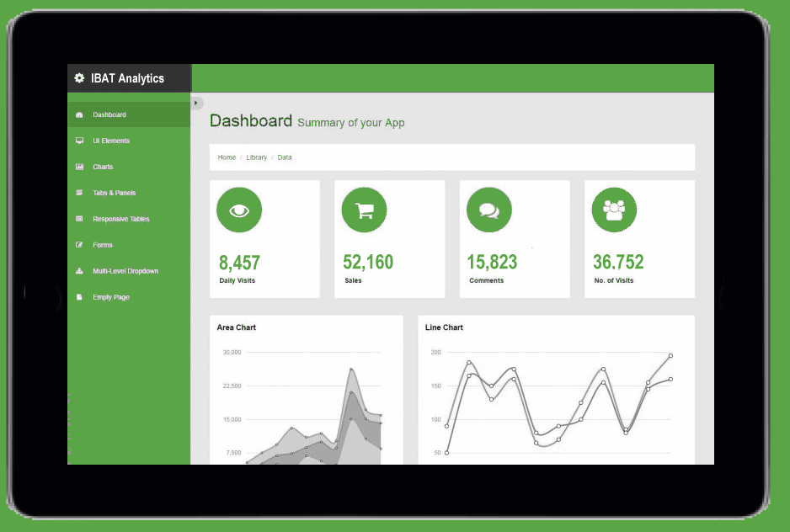Click the Tabs & Panels grid icon
The height and width of the screenshot is (532, 790).
click(79, 193)
